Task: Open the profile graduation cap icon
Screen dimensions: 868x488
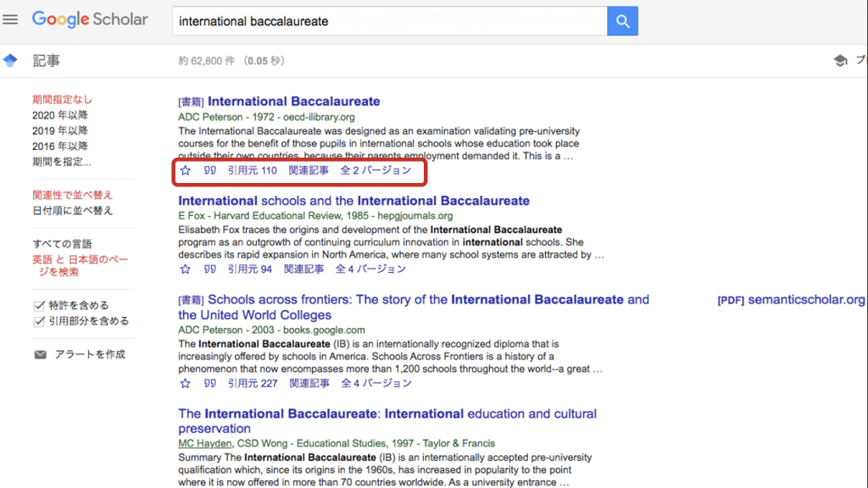Action: (x=840, y=60)
